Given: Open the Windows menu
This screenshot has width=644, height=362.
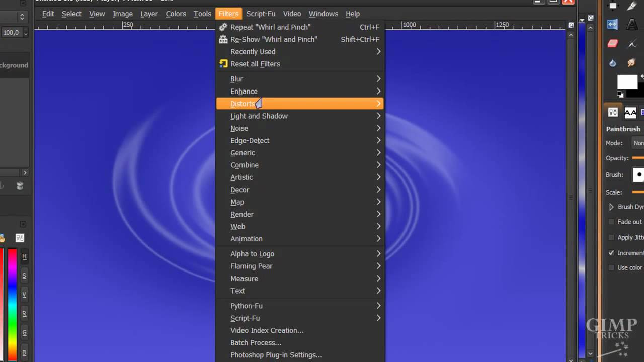Looking at the screenshot, I should coord(323,14).
